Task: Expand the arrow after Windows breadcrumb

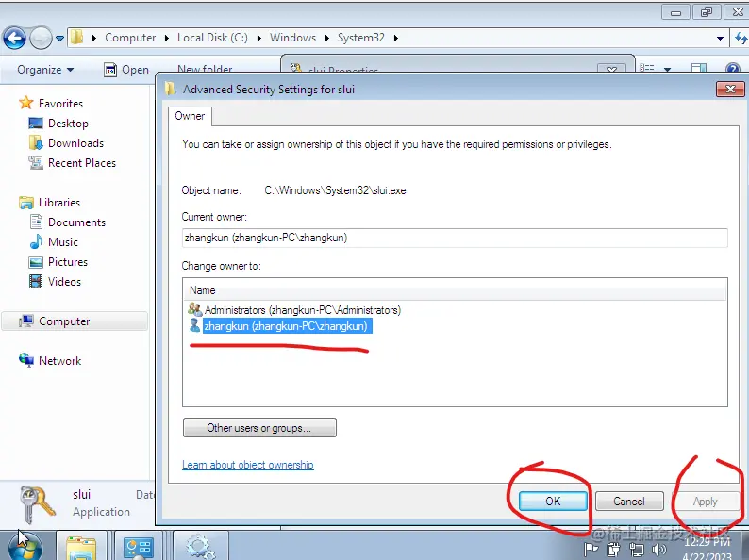Action: click(x=327, y=39)
